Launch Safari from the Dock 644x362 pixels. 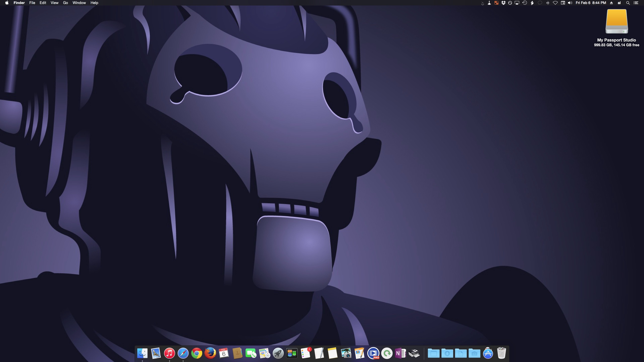pyautogui.click(x=183, y=353)
